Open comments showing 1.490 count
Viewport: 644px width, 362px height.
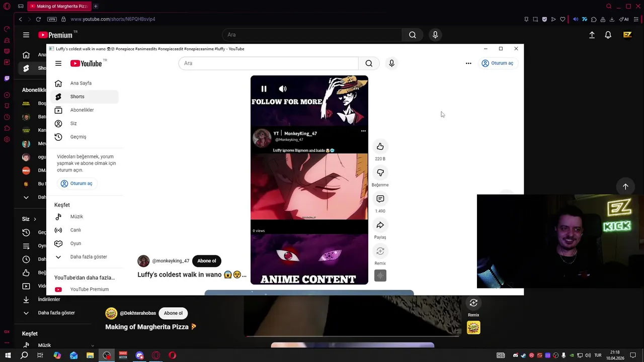(380, 199)
